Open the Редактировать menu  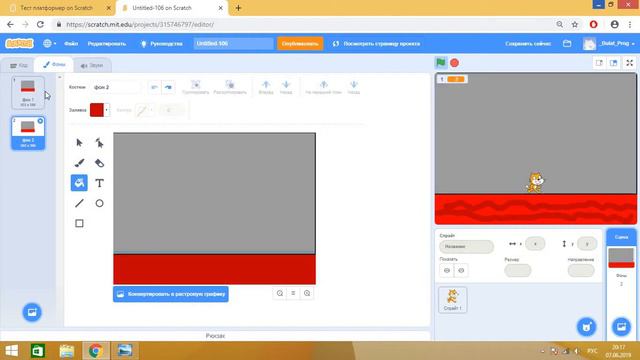(x=107, y=43)
